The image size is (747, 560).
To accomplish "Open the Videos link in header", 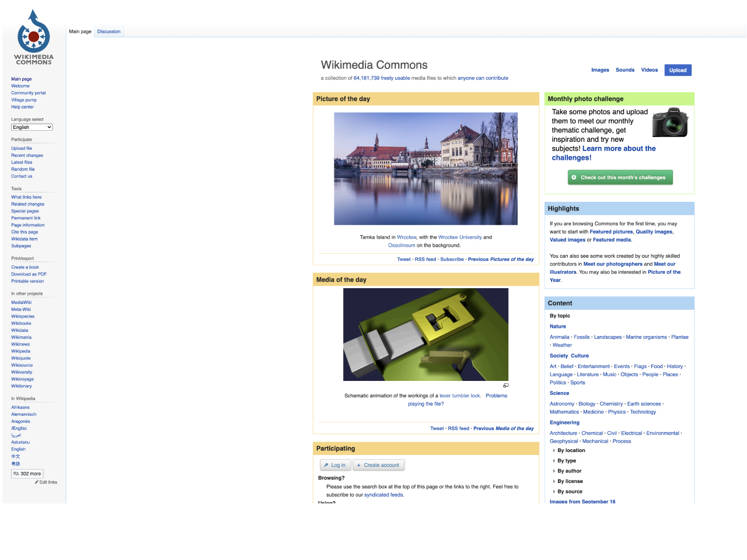I will 650,70.
